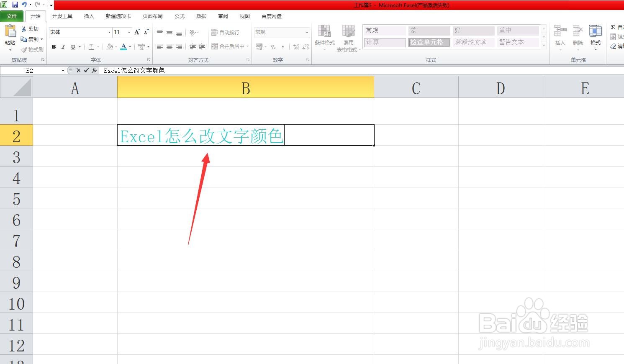Click the AutoSum Σ icon
The image size is (624, 364).
coord(612,27)
